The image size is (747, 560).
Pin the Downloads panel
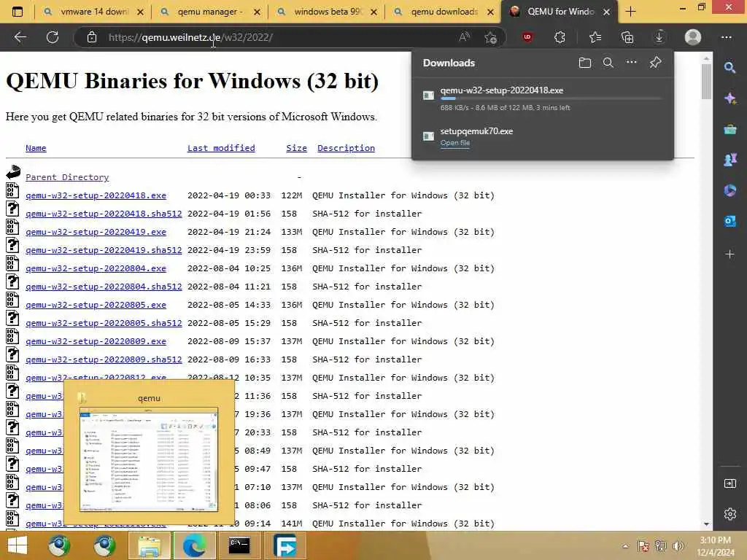click(x=656, y=63)
